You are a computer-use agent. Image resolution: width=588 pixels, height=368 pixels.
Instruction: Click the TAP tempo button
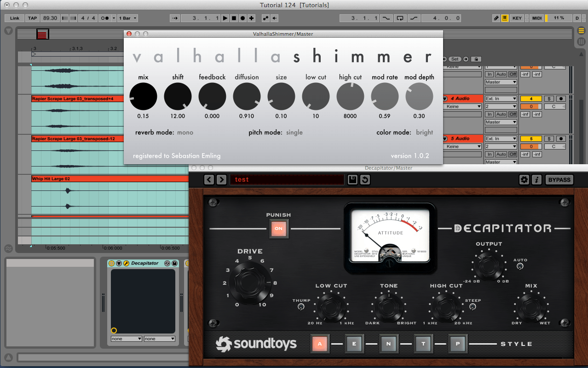(x=32, y=18)
